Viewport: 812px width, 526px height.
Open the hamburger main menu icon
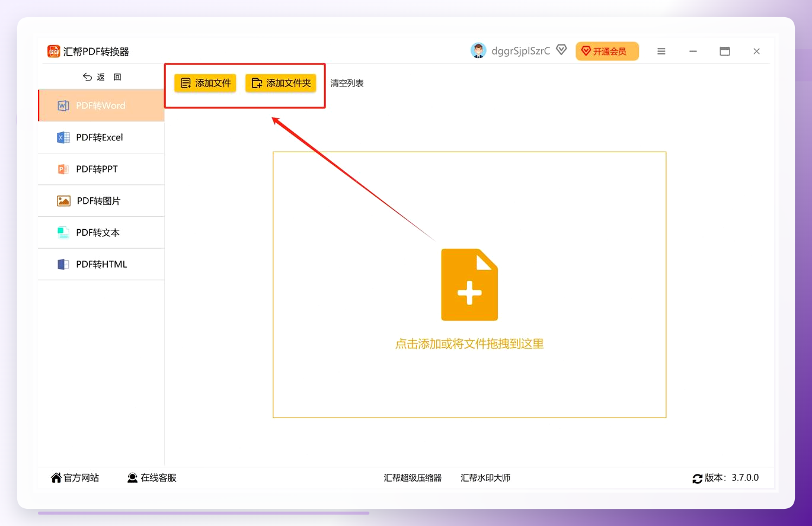661,52
